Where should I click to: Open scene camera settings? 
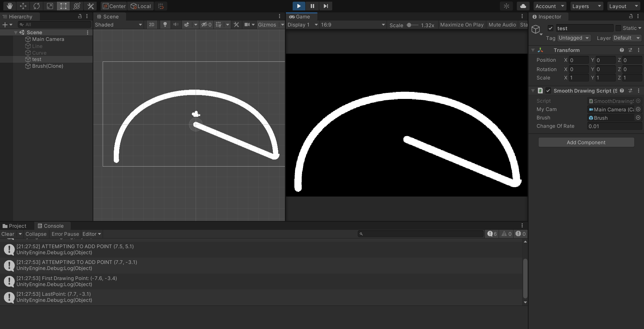click(x=249, y=24)
